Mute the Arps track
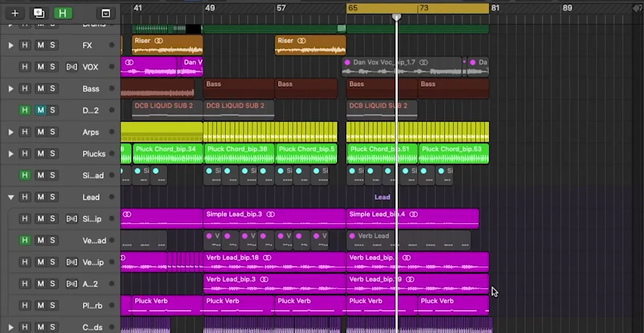 [x=40, y=132]
